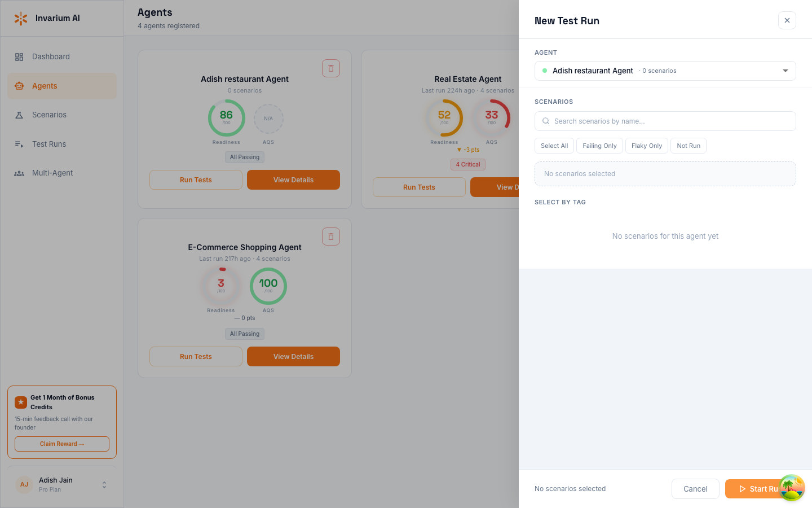Click the Test Runs playlist icon
Viewport: 812px width, 508px height.
(19, 144)
